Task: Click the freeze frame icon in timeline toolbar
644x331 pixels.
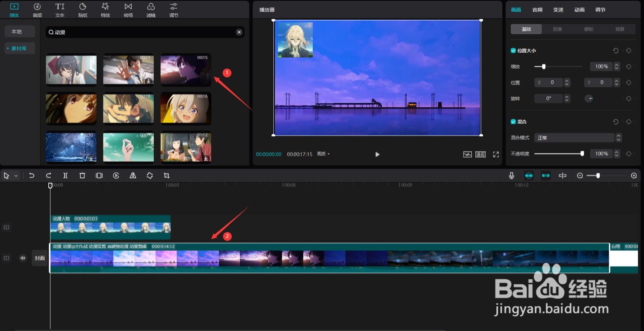Action: [99, 175]
